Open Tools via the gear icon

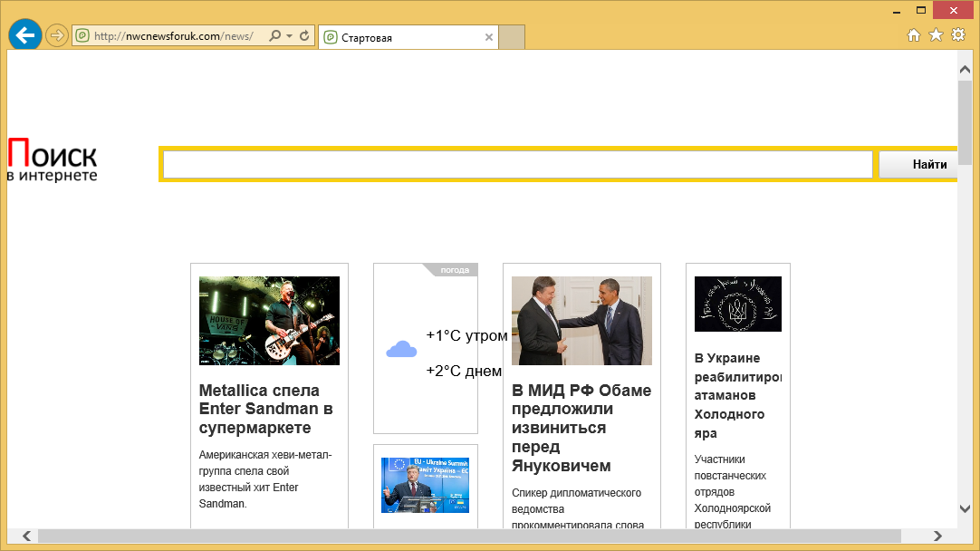coord(957,34)
